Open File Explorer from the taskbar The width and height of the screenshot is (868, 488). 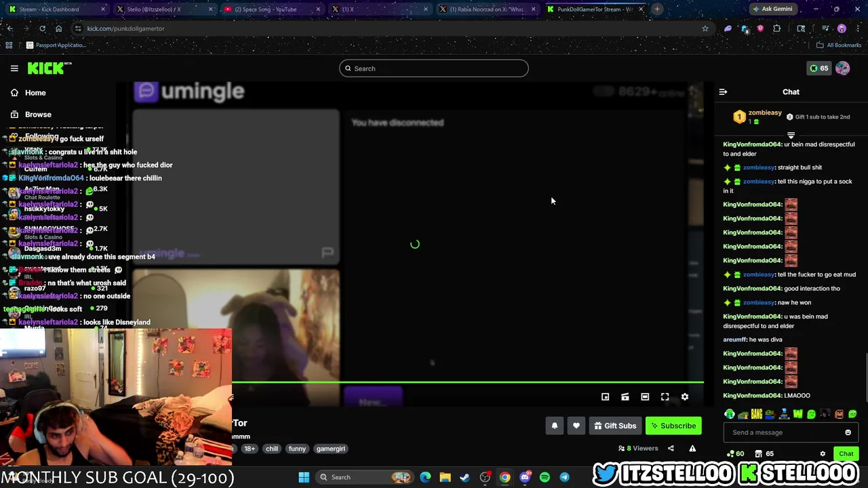coord(445,477)
